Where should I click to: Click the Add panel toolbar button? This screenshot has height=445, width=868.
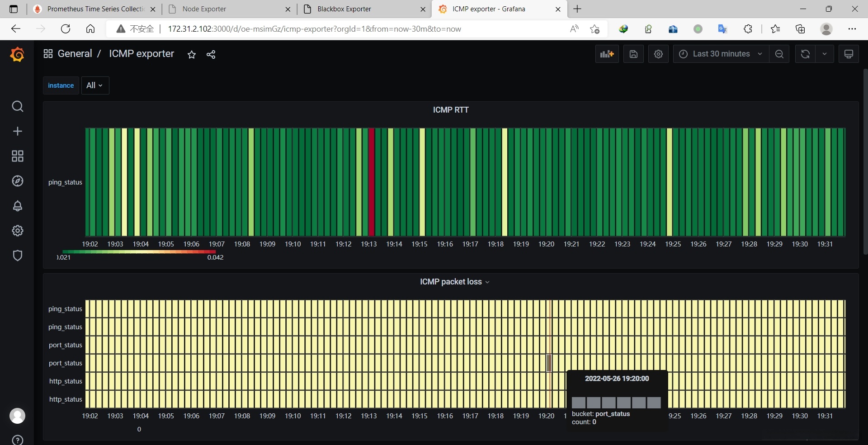point(607,54)
